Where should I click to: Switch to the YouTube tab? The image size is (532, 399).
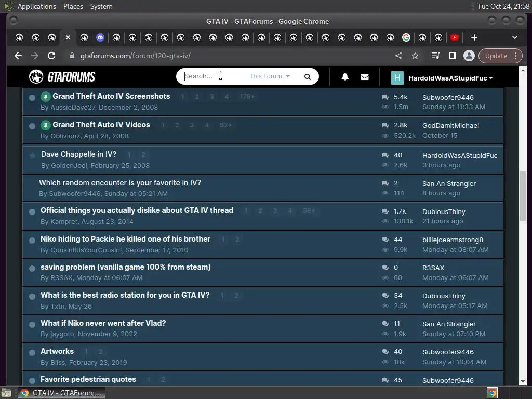[x=455, y=37]
